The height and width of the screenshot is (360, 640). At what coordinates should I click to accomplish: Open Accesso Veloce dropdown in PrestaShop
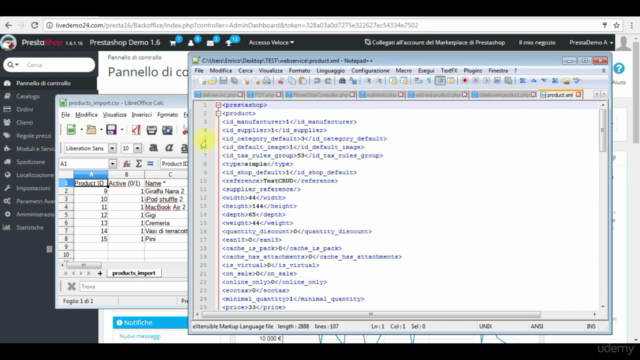pos(271,42)
